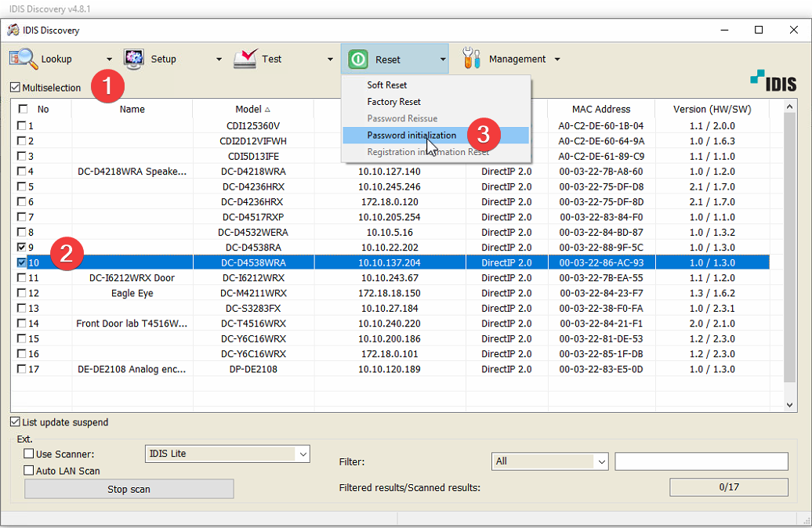This screenshot has height=528, width=812.
Task: Minimize the IDIS Discovery window
Action: click(x=724, y=30)
